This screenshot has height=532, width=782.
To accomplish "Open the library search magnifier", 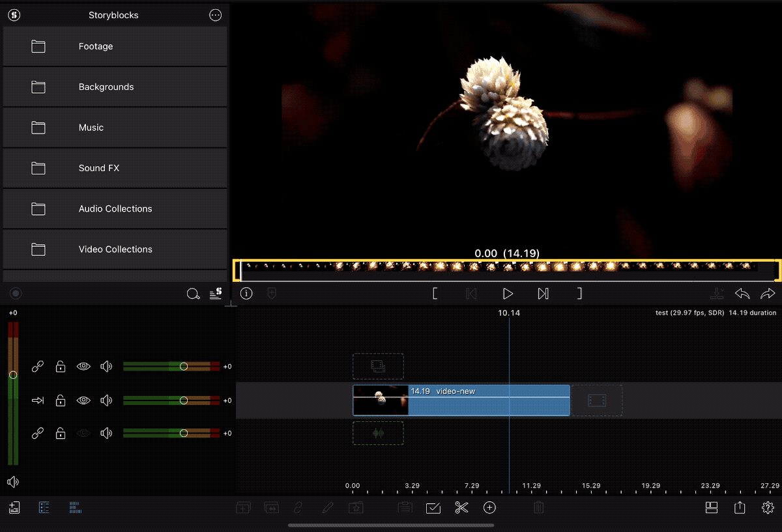I will tap(193, 294).
